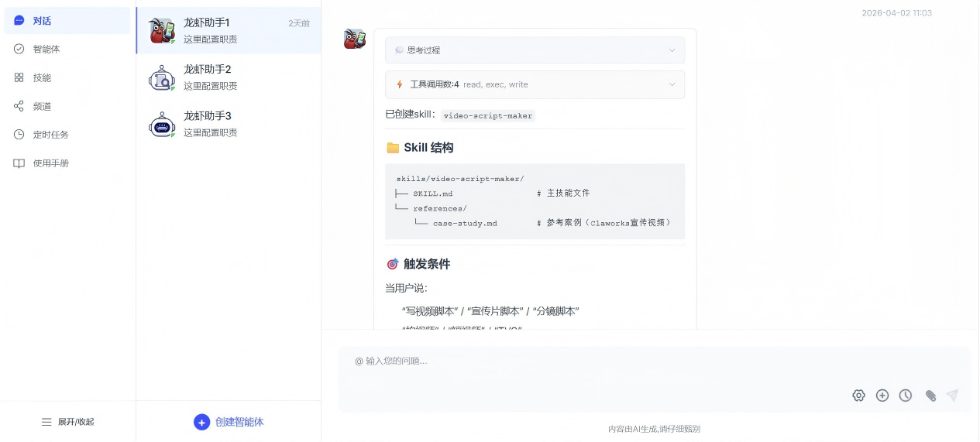Open 频道 in the sidebar
This screenshot has width=980, height=442.
(x=42, y=106)
